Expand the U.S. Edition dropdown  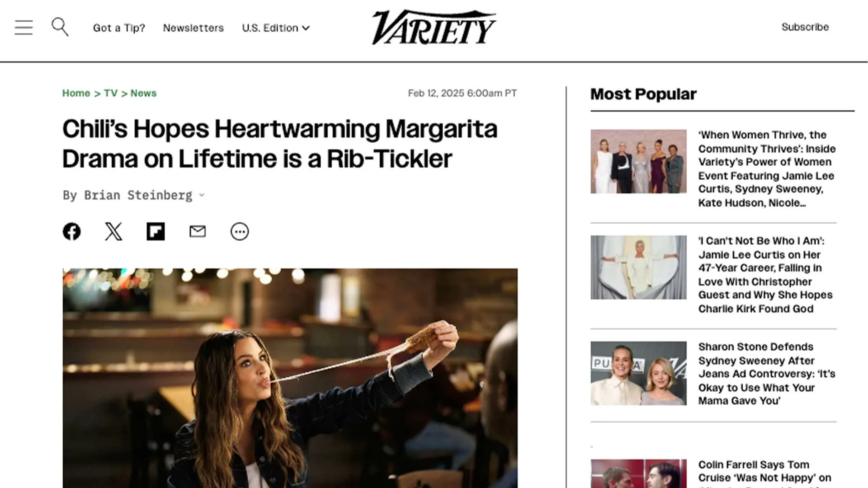[x=276, y=28]
